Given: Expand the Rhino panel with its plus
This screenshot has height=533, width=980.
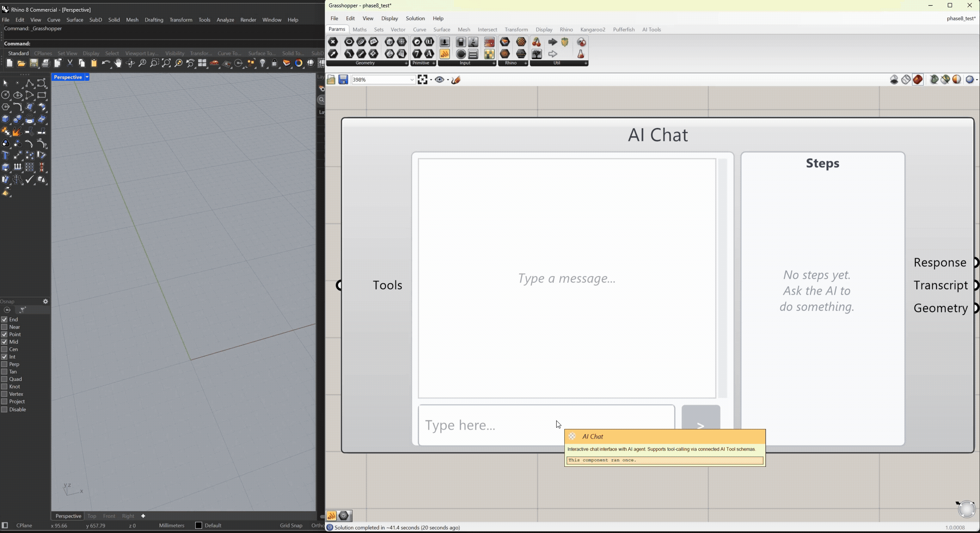Looking at the screenshot, I should 526,63.
